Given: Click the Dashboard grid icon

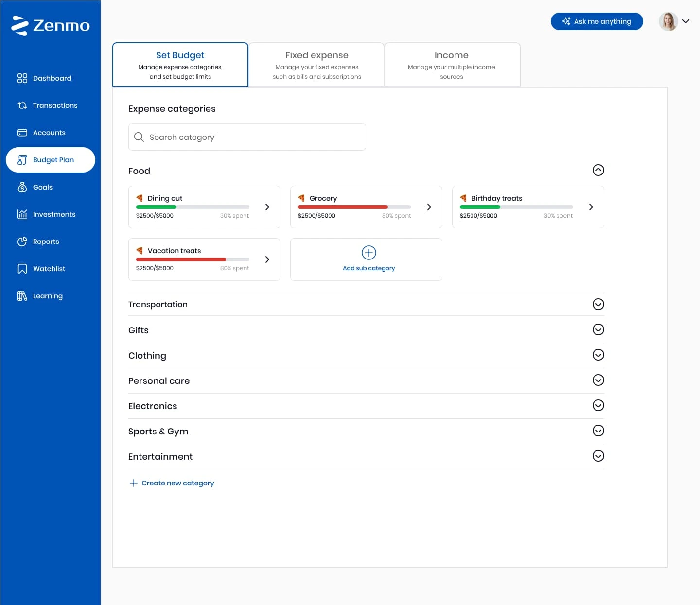Looking at the screenshot, I should 22,78.
